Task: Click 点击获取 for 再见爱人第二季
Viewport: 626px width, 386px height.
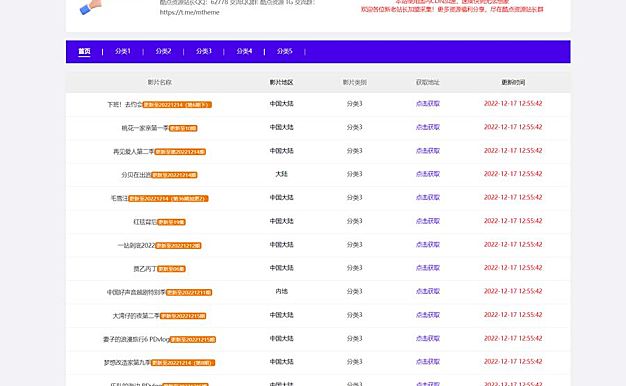Action: tap(428, 150)
